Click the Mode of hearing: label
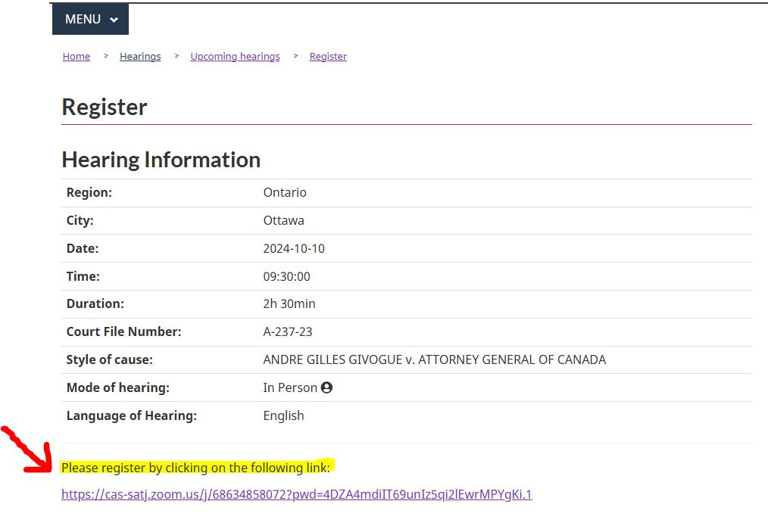This screenshot has height=532, width=768. point(118,387)
